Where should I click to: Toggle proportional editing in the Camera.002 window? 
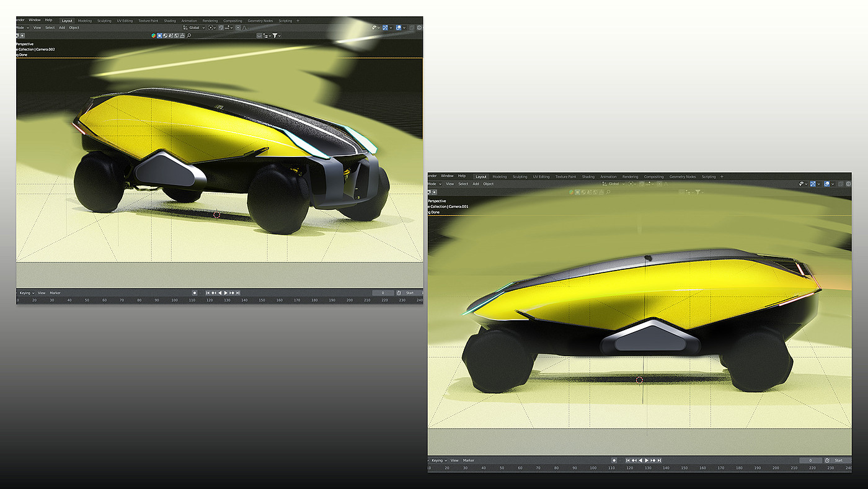[x=237, y=28]
